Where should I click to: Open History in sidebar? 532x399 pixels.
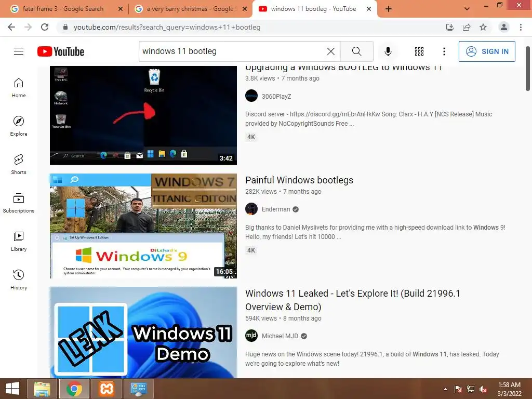19,280
